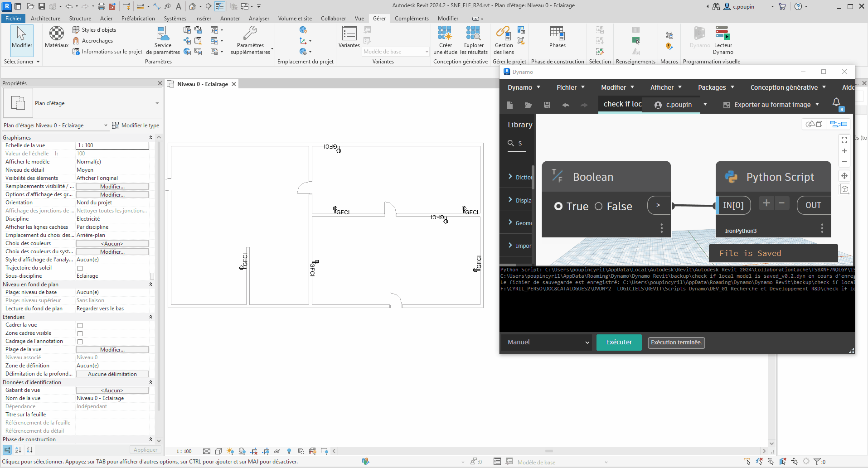
Task: Click Styles d'objets in ribbon
Action: pyautogui.click(x=94, y=30)
